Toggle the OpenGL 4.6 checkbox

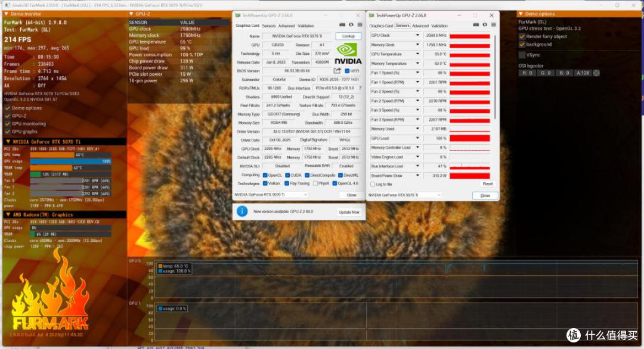tap(335, 183)
